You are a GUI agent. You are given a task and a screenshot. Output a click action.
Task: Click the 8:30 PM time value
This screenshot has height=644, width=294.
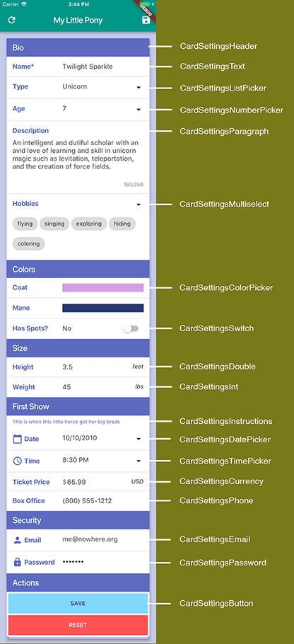76,461
